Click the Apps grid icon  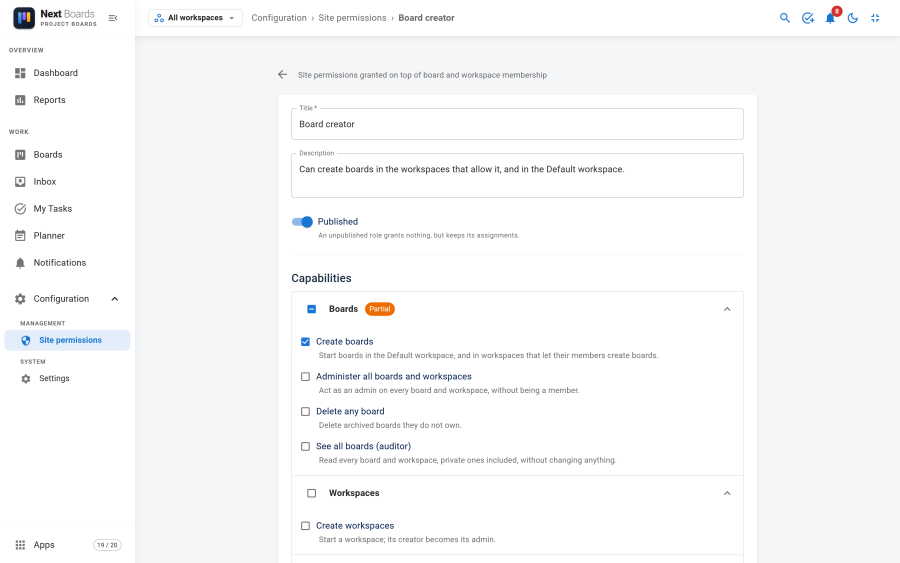20,545
